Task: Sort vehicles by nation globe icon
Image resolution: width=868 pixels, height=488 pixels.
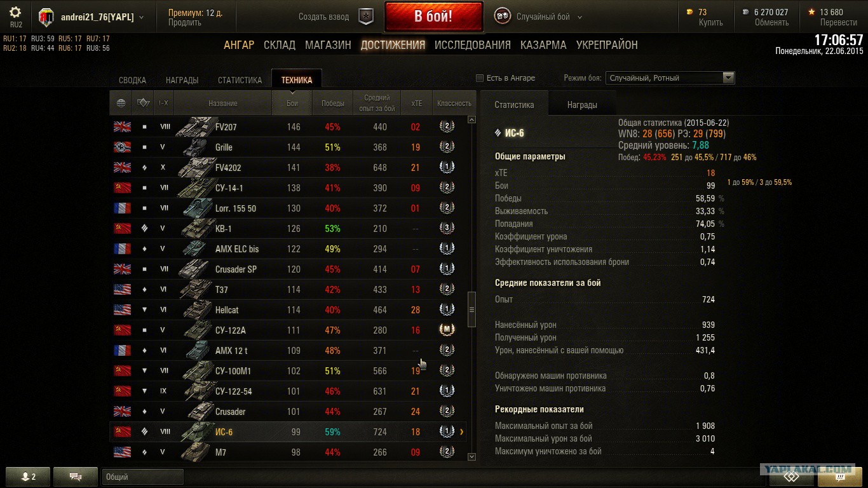Action: pos(121,103)
